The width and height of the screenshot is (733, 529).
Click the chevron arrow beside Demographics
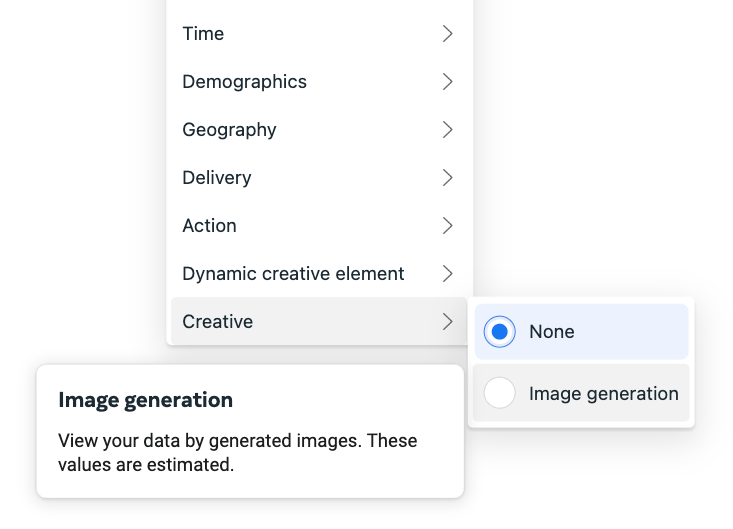pyautogui.click(x=447, y=82)
